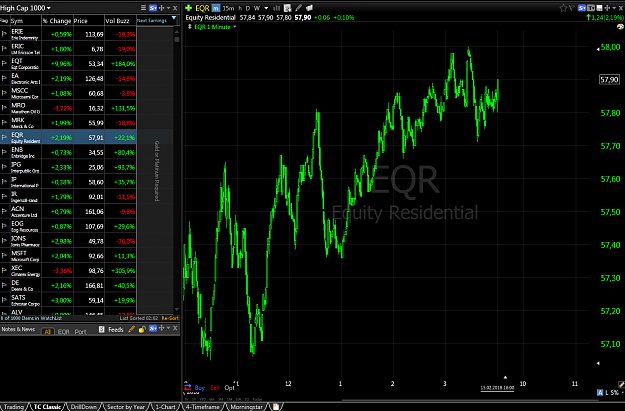Screen dimensions: 625x411
Task: Open the chart panel options arrow
Action: [x=614, y=8]
